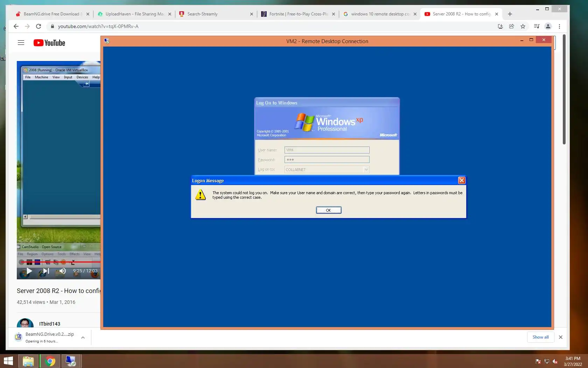The height and width of the screenshot is (368, 588).
Task: Reload the current YouTube page
Action: point(38,26)
